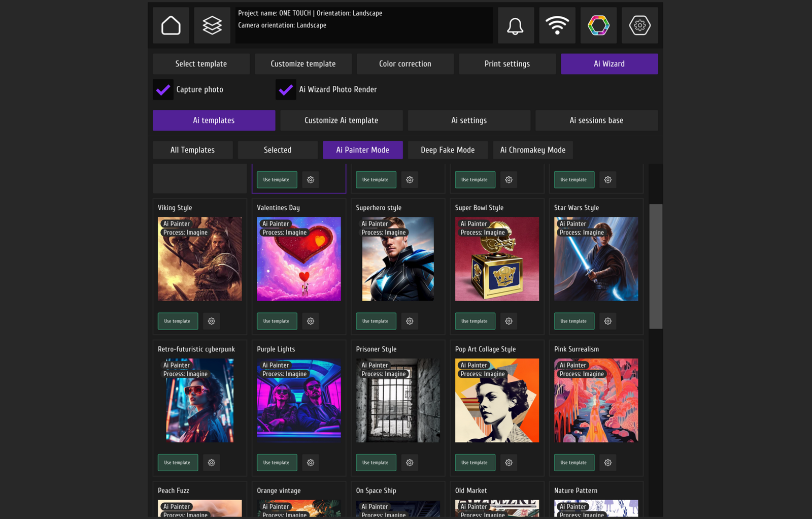Use template for Purple Lights

click(277, 463)
